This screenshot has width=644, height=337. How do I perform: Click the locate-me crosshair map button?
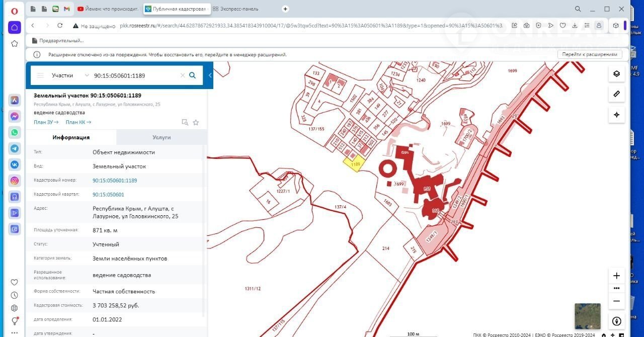pos(616,115)
